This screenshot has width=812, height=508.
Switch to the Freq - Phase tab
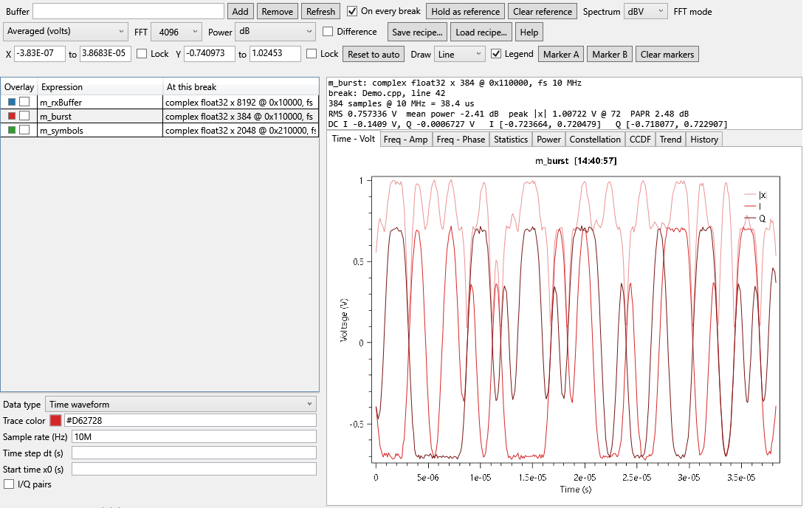(461, 140)
